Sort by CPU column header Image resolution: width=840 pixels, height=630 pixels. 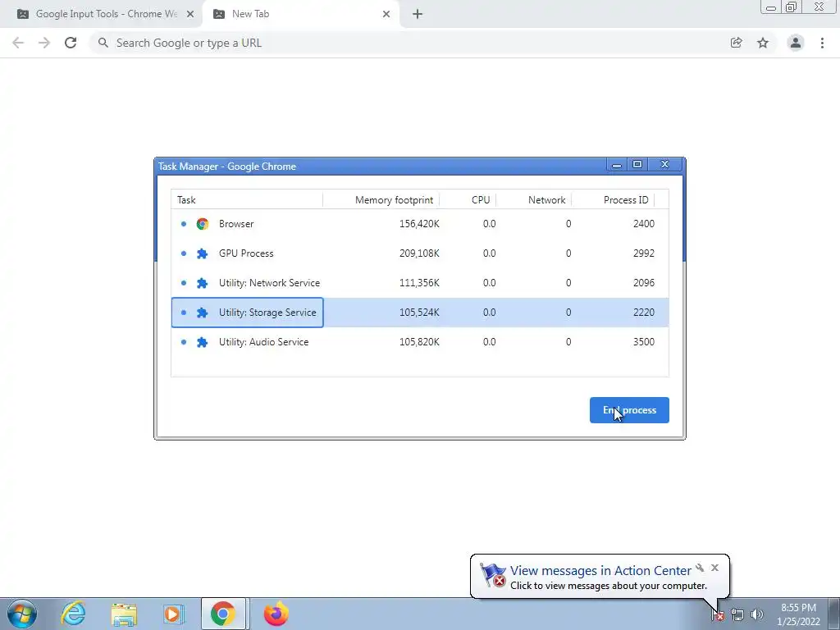[x=468, y=200]
